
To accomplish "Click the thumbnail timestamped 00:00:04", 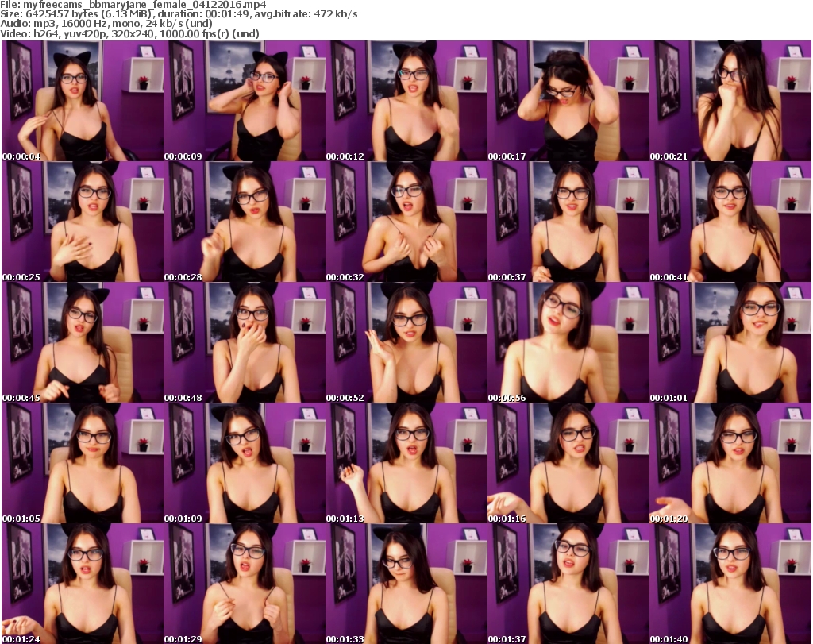I will [x=83, y=102].
